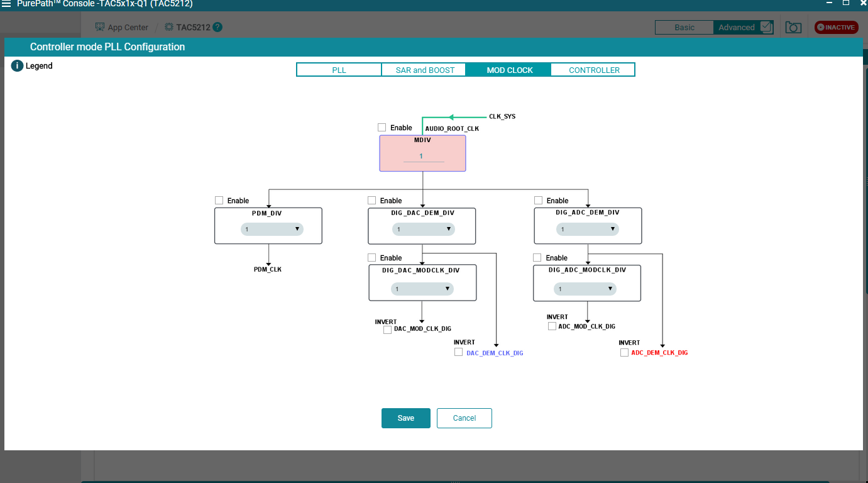Switch to the SAR and BOOST tab
The height and width of the screenshot is (483, 868).
tap(425, 70)
